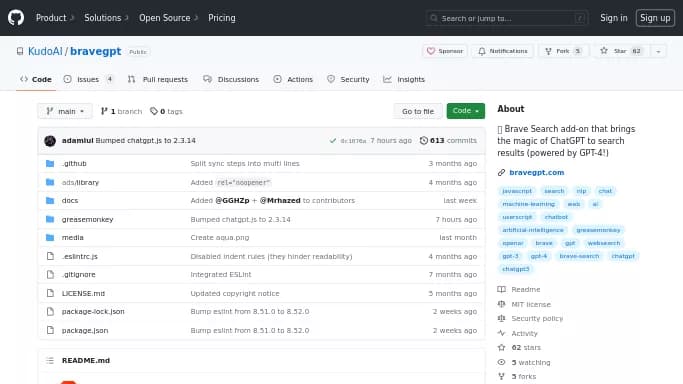
Task: View the 1 branch link
Action: (122, 111)
